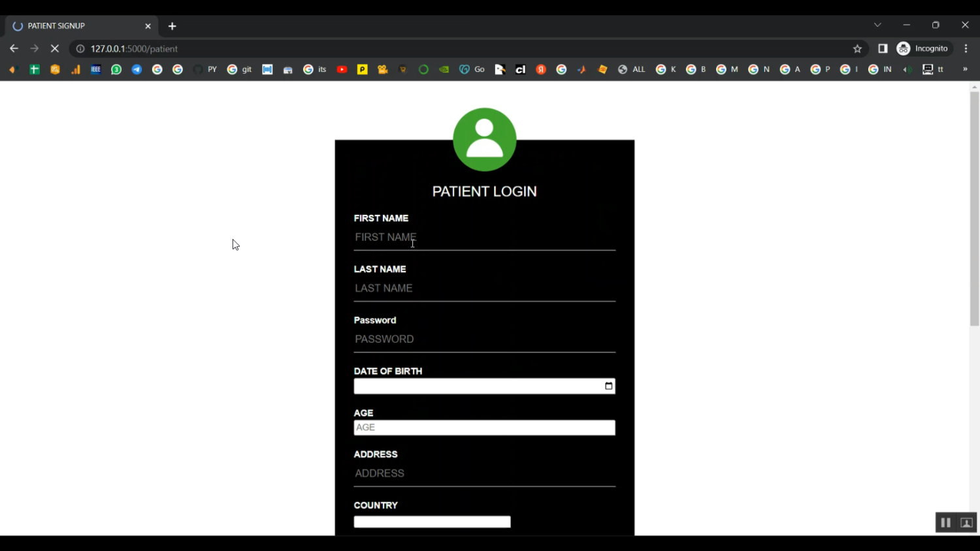Focus the ADDRESS input field
Image resolution: width=980 pixels, height=551 pixels.
(x=485, y=474)
